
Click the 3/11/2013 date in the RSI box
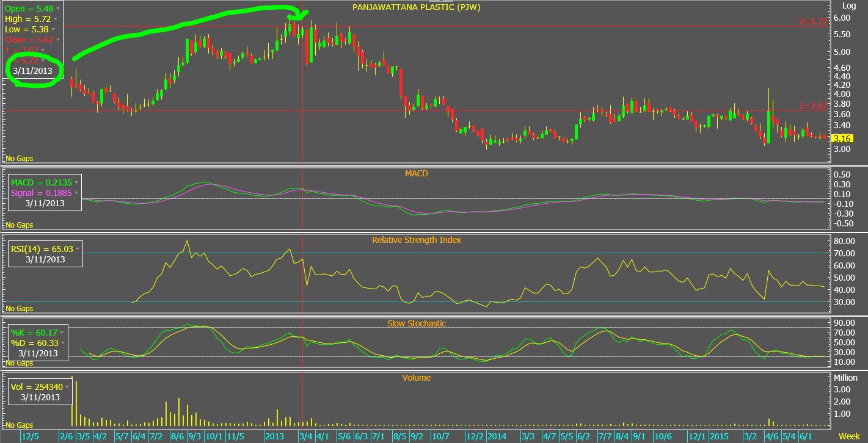coord(45,259)
